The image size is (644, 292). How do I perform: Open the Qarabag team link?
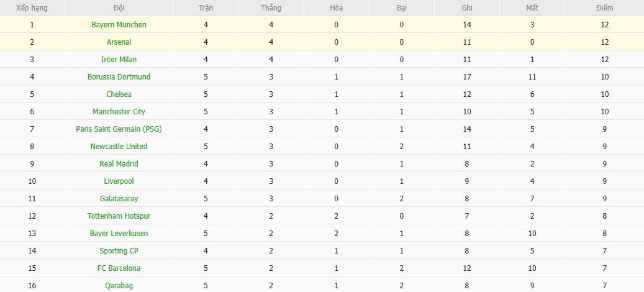(x=119, y=286)
